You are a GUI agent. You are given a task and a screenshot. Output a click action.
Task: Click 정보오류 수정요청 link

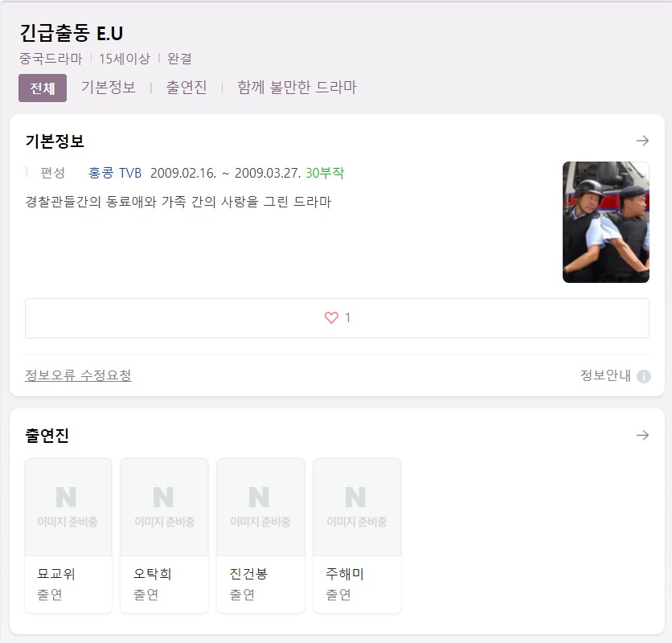pos(78,375)
